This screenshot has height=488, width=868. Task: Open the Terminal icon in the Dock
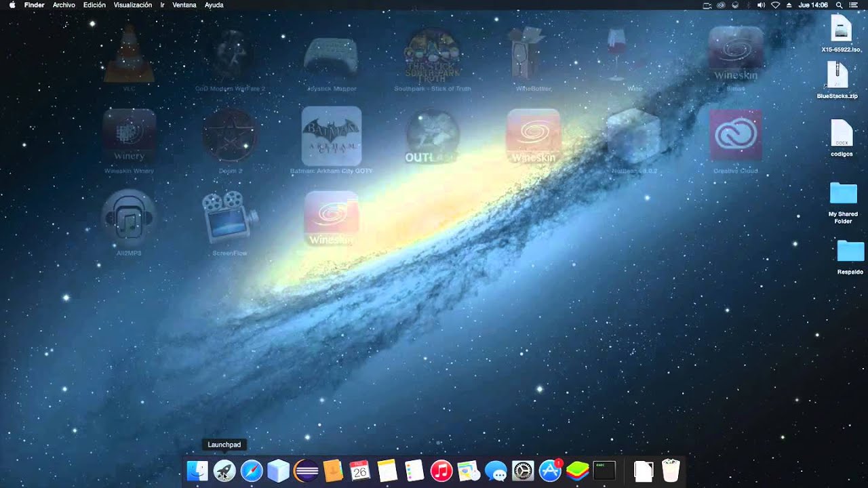click(604, 470)
